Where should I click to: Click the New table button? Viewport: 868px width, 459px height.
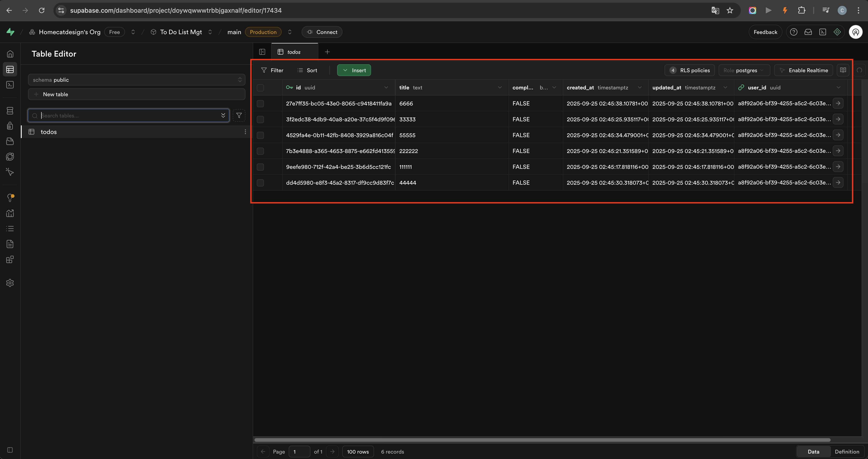pos(137,94)
